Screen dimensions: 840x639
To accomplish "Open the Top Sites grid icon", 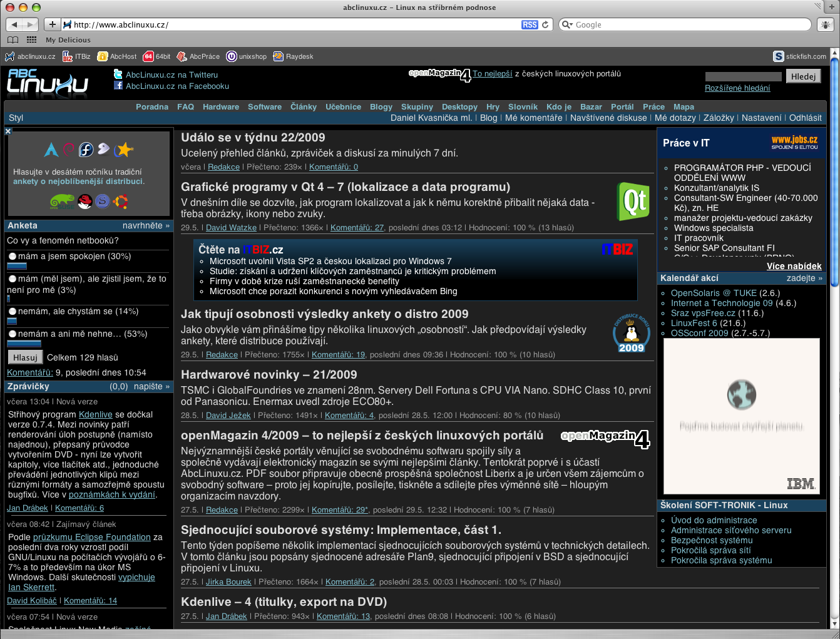I will tap(31, 39).
